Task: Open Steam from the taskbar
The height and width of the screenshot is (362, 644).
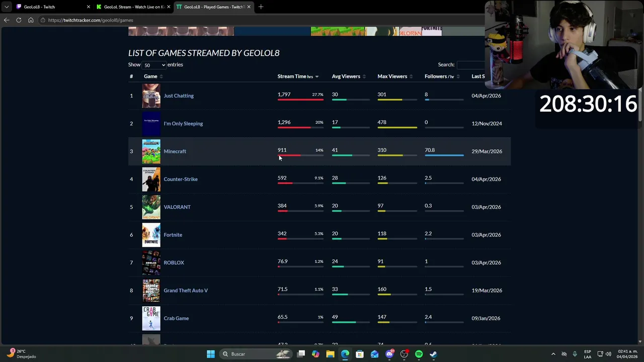Action: (433, 354)
